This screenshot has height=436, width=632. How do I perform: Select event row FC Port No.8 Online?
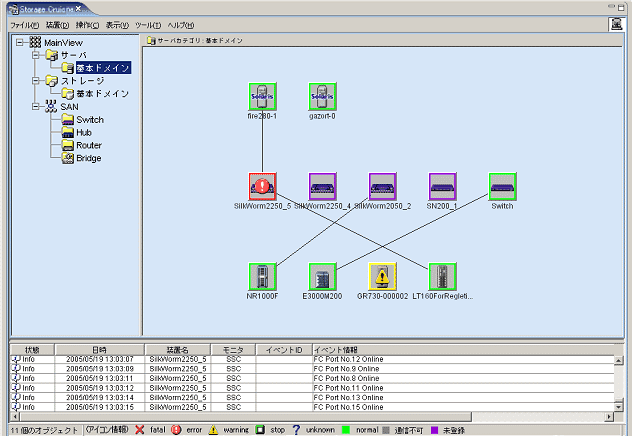(312, 378)
